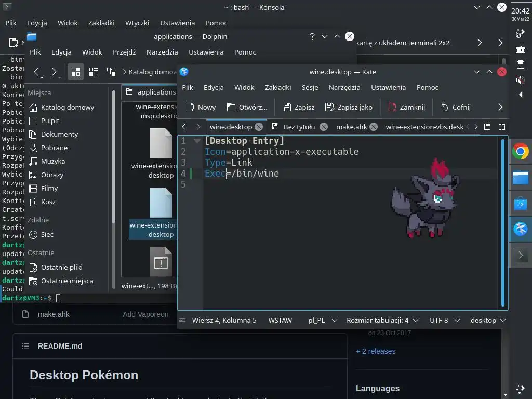This screenshot has height=399, width=532.
Task: Switch to the Bez tytułu tab
Action: pos(299,127)
